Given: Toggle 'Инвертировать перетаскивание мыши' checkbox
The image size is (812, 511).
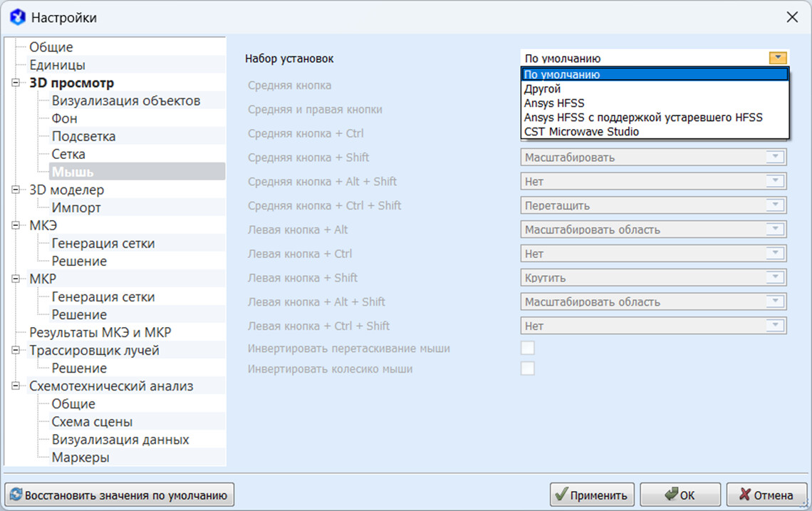Looking at the screenshot, I should click(x=528, y=349).
